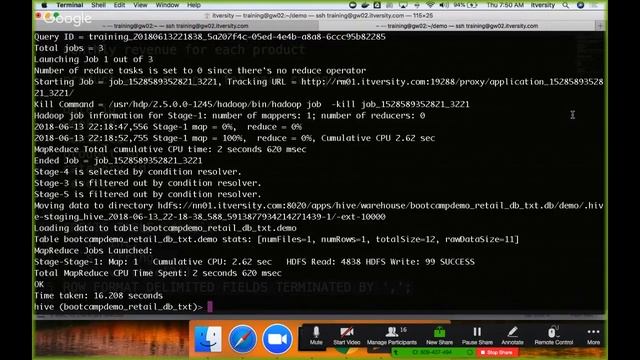This screenshot has width=640, height=360.
Task: Click 'Total MapReduce CPU Time Spent' line
Action: coord(158,273)
